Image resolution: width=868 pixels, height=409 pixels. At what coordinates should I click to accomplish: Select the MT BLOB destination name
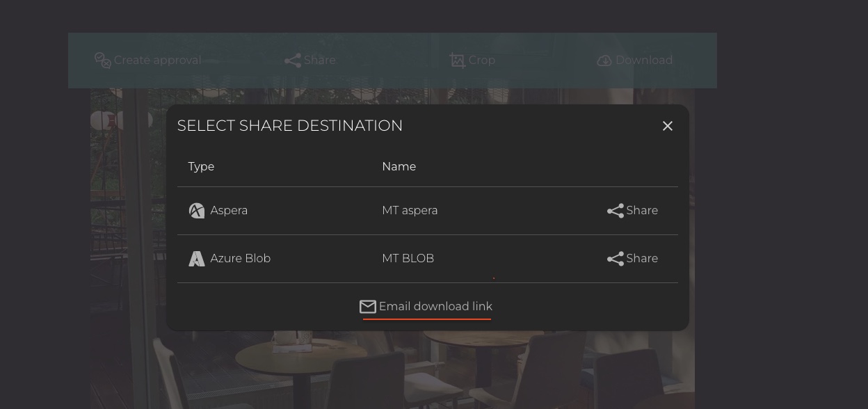coord(408,259)
